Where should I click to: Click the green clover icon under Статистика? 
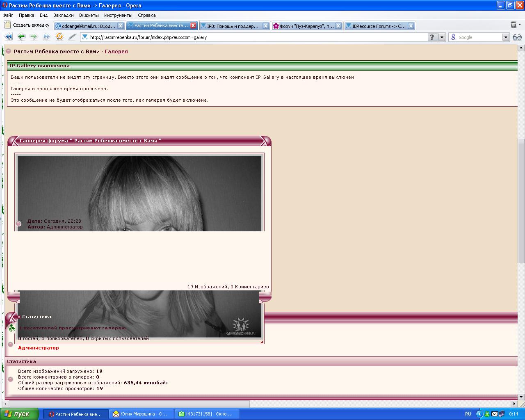12,328
